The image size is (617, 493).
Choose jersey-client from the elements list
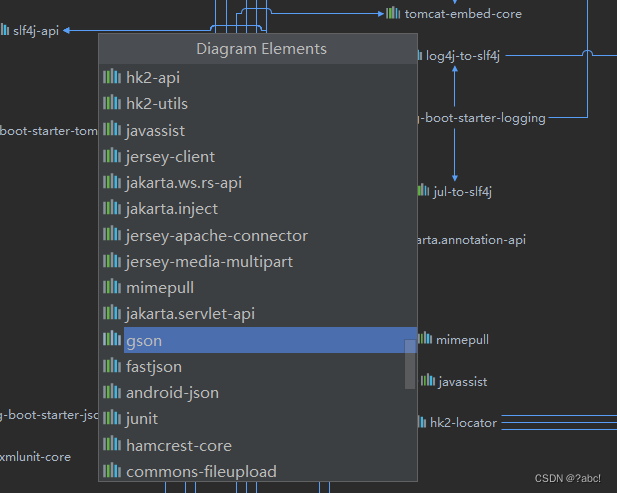pos(258,157)
